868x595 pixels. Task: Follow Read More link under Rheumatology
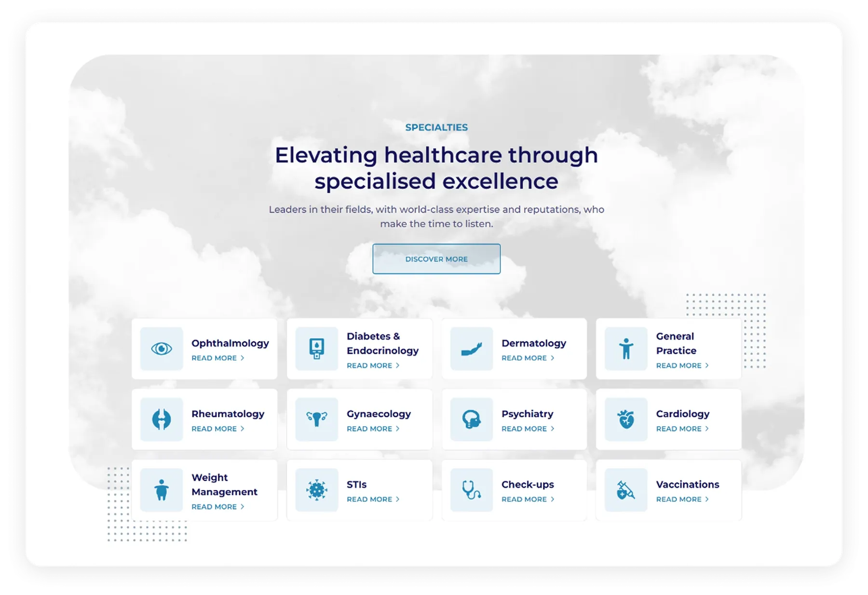tap(218, 429)
